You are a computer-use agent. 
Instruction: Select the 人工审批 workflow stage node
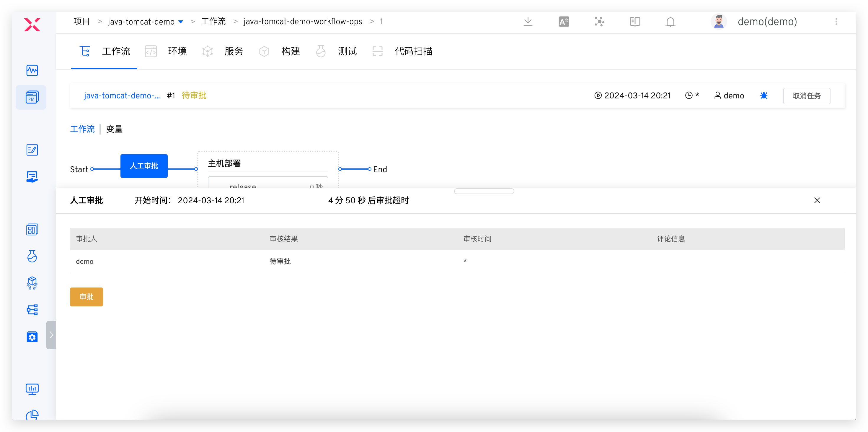tap(144, 166)
